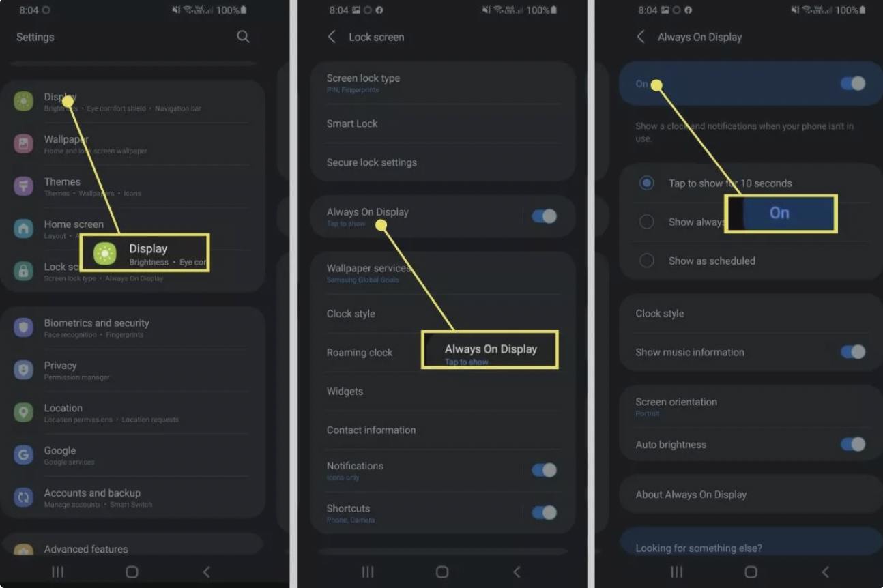Tap recent apps button on the Settings screen

point(58,572)
